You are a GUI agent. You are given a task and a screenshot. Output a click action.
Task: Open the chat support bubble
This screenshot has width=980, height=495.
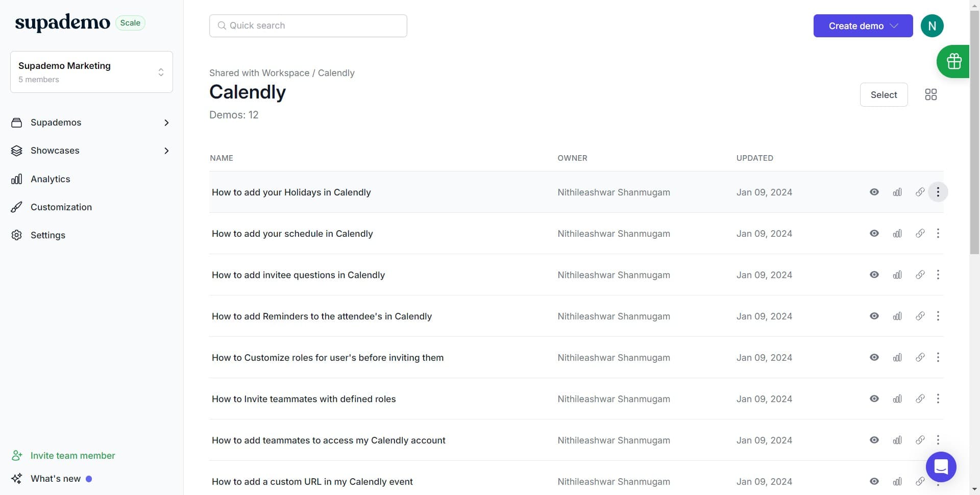941,466
